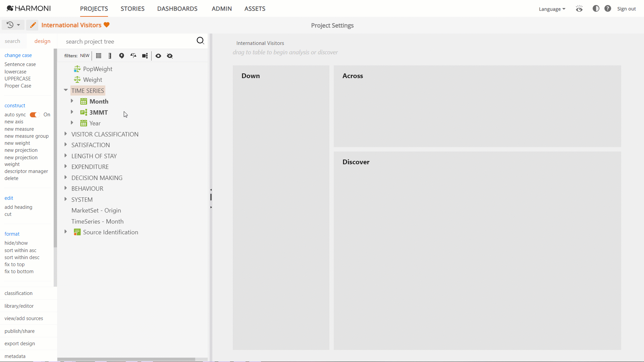644x362 pixels.
Task: Click sort within asc
Action: click(x=20, y=250)
